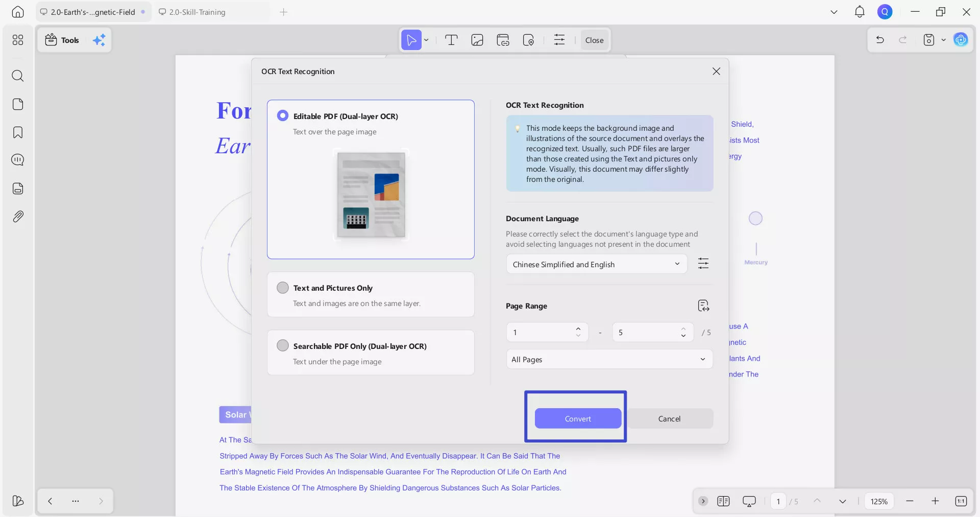Image resolution: width=980 pixels, height=517 pixels.
Task: Expand the All Pages dropdown
Action: [609, 359]
